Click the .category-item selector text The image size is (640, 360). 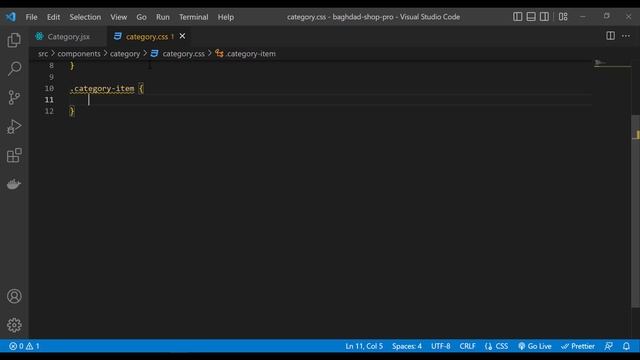coord(102,89)
